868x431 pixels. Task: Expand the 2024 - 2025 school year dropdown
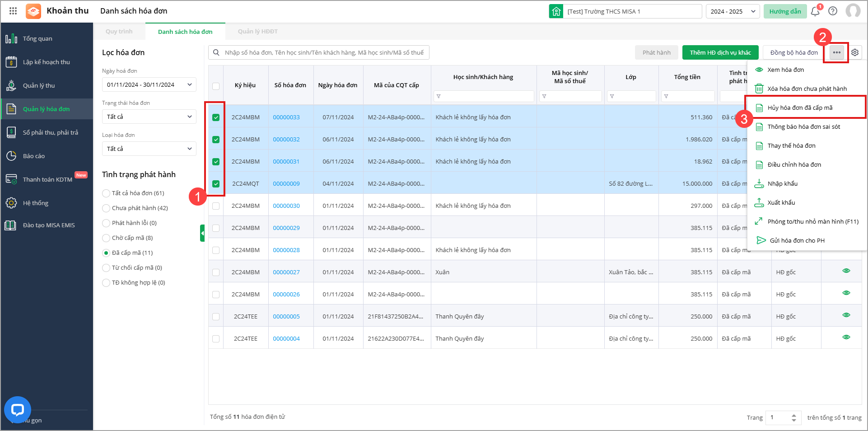(732, 11)
